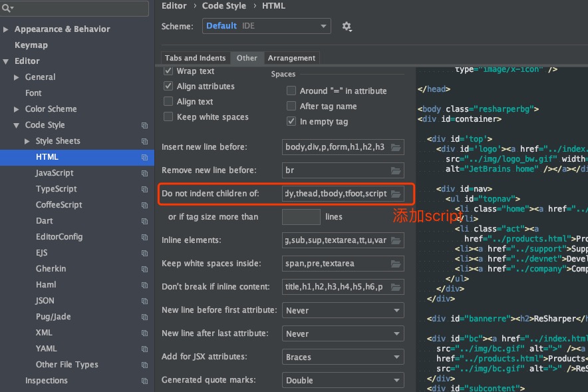Click copy-settings icon beside XML
Screen dimensions: 588x392
point(144,333)
